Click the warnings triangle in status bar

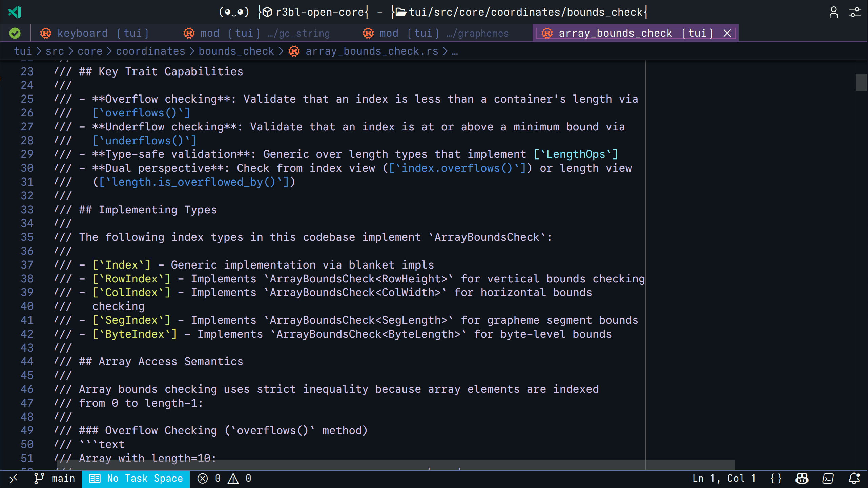point(232,479)
